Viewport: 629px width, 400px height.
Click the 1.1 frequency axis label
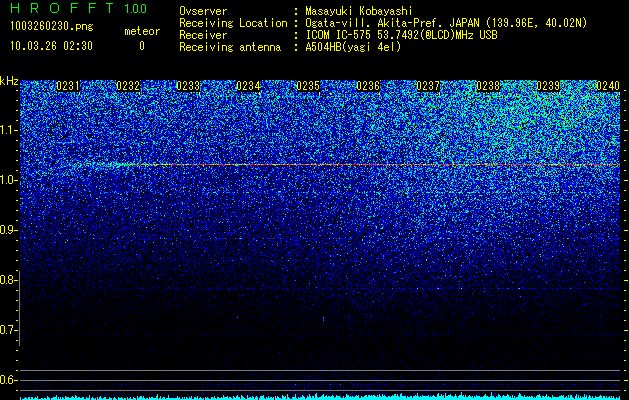click(x=8, y=130)
